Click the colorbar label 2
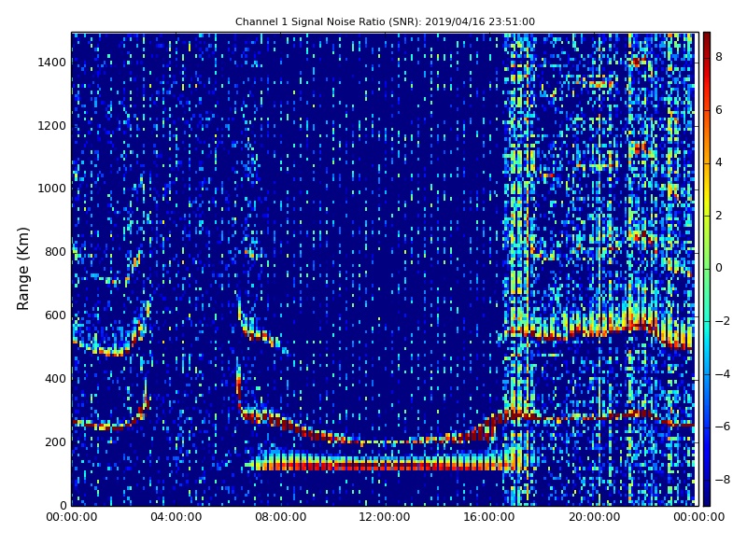Image resolution: width=747 pixels, height=560 pixels. (719, 216)
